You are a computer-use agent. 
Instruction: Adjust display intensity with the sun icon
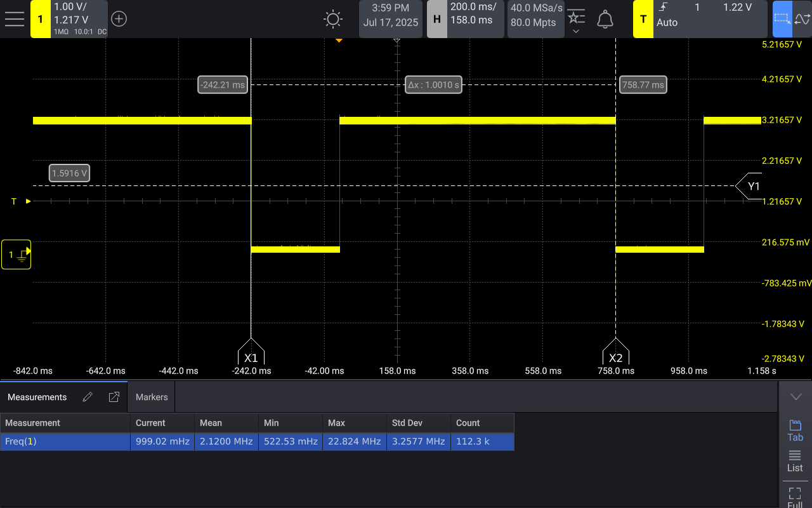click(x=332, y=18)
